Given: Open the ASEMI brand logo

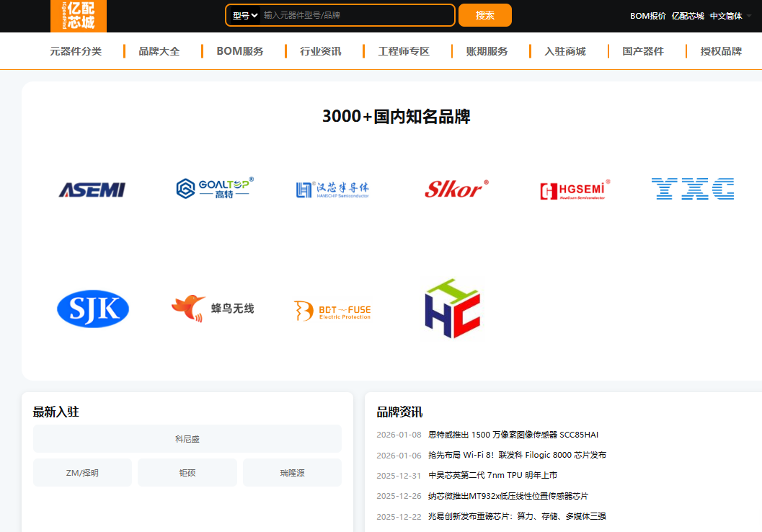Looking at the screenshot, I should (x=92, y=190).
